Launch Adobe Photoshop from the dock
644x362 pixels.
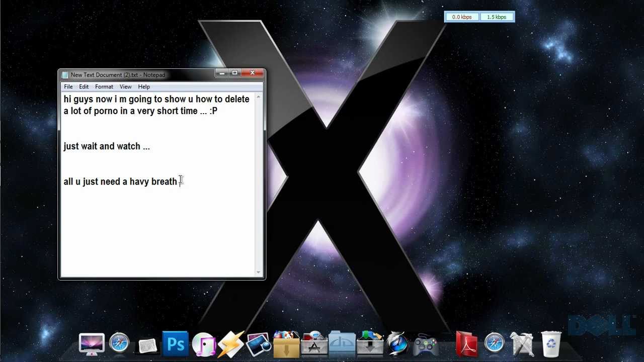[x=176, y=344]
